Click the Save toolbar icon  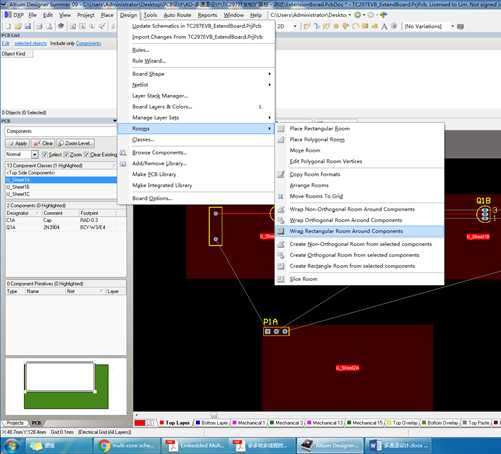pos(28,26)
